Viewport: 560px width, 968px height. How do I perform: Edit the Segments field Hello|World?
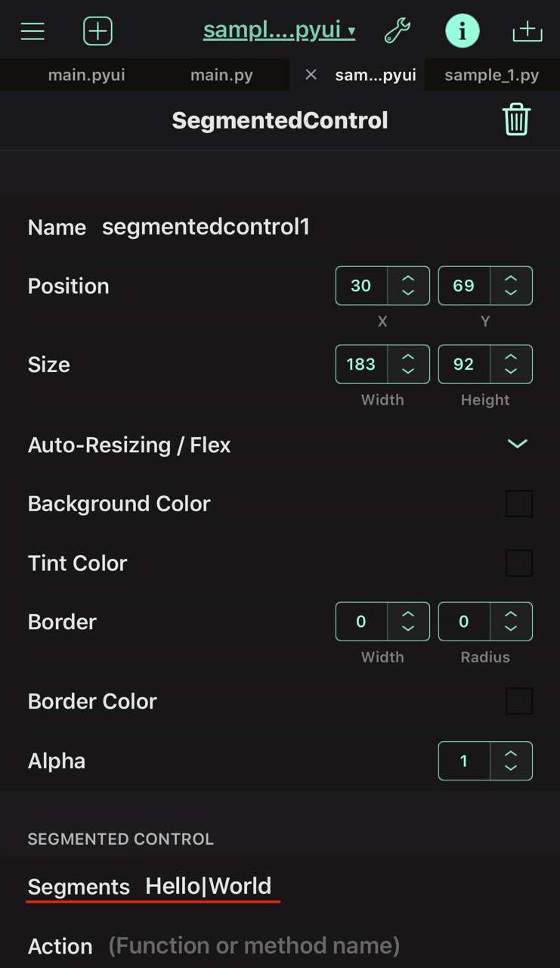[208, 886]
